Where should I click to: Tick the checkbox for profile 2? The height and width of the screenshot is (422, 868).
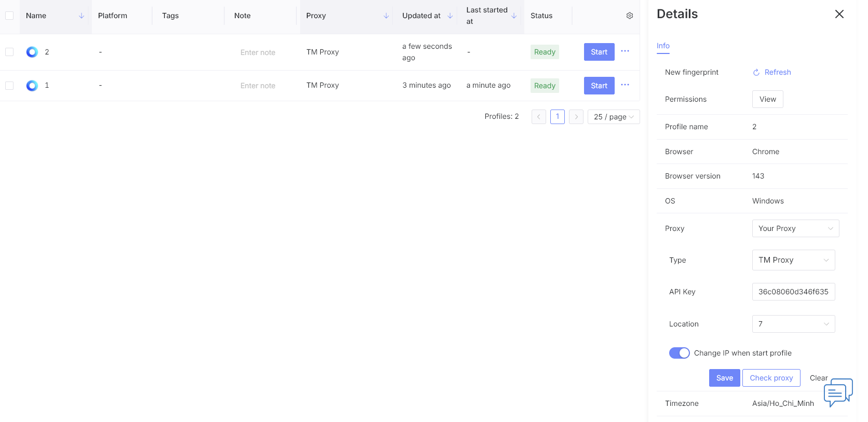pos(9,52)
